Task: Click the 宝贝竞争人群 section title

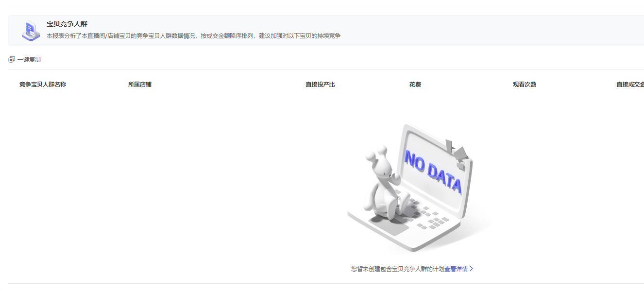Action: 67,24
